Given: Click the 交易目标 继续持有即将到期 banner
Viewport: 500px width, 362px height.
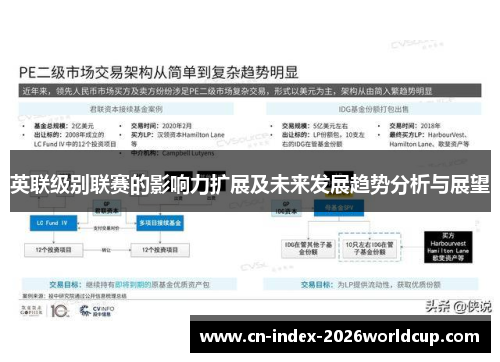Looking at the screenshot, I should pyautogui.click(x=129, y=284).
